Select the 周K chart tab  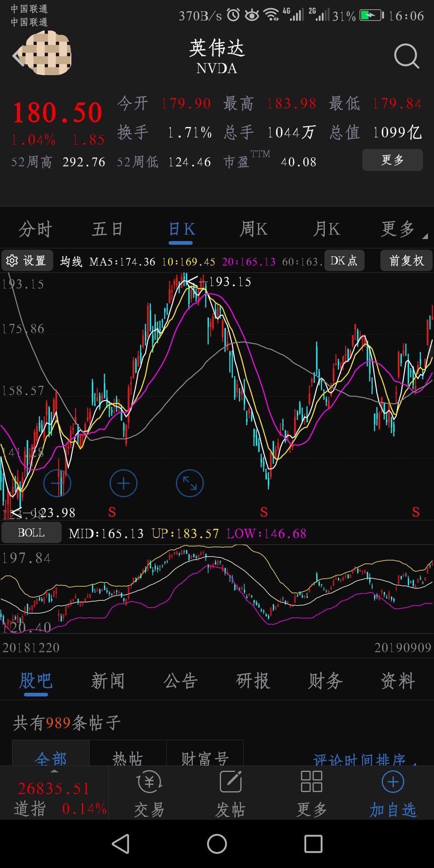(254, 229)
